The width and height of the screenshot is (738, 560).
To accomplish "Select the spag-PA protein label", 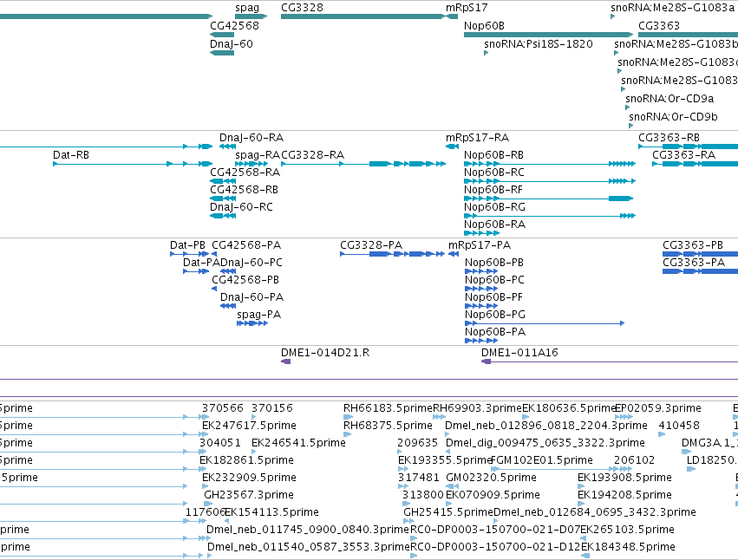I will tap(259, 315).
